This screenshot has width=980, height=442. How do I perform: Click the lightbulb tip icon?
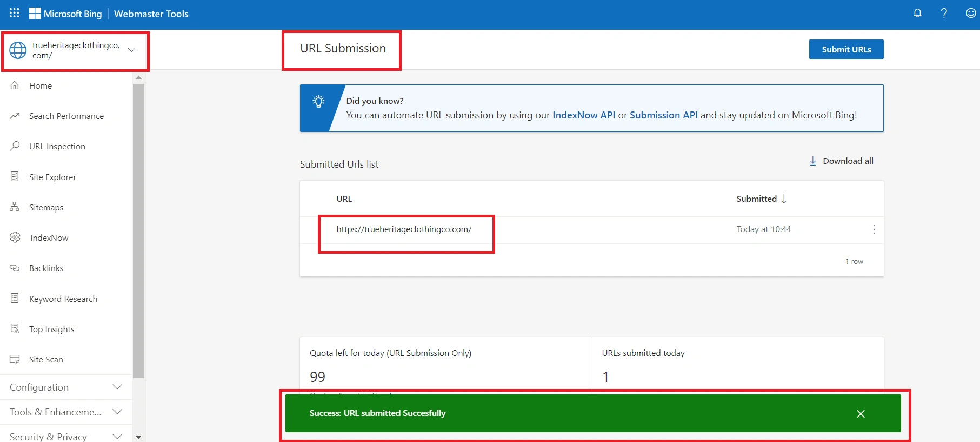pos(318,102)
